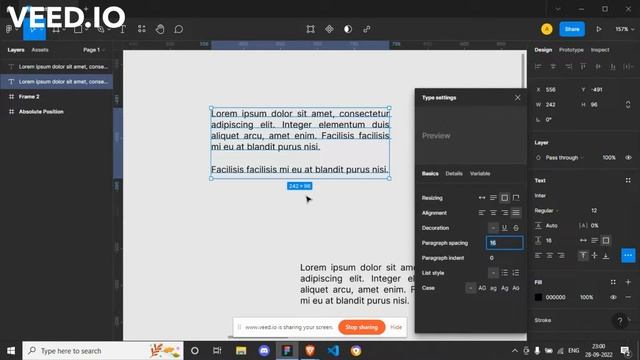The width and height of the screenshot is (640, 360).
Task: Click the font size field showing 12
Action: click(594, 211)
